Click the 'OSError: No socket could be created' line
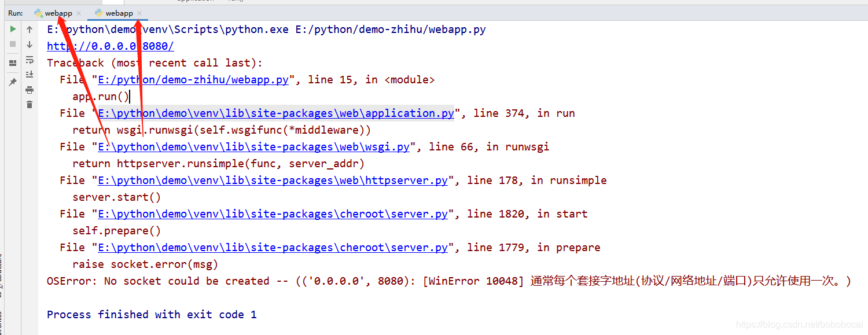The height and width of the screenshot is (335, 868). tap(448, 281)
